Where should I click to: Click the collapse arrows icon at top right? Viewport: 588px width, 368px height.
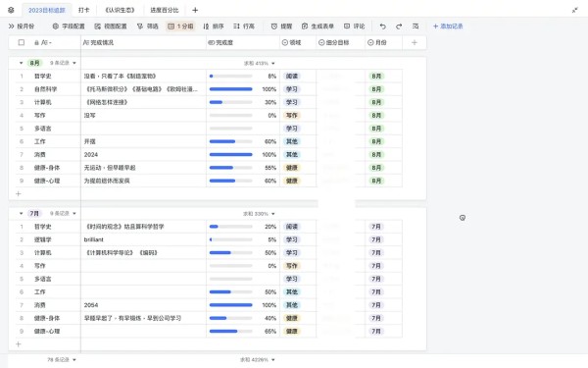pyautogui.click(x=575, y=10)
